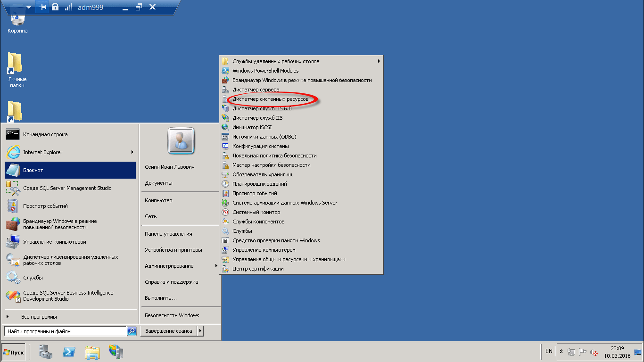Open the Action Center flag in tray
This screenshot has width=644, height=362.
point(583,352)
